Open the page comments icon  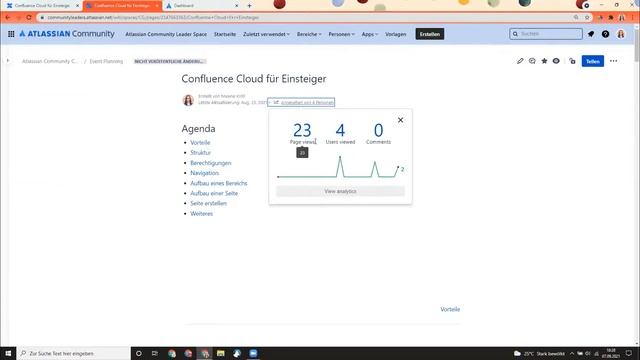(532, 61)
